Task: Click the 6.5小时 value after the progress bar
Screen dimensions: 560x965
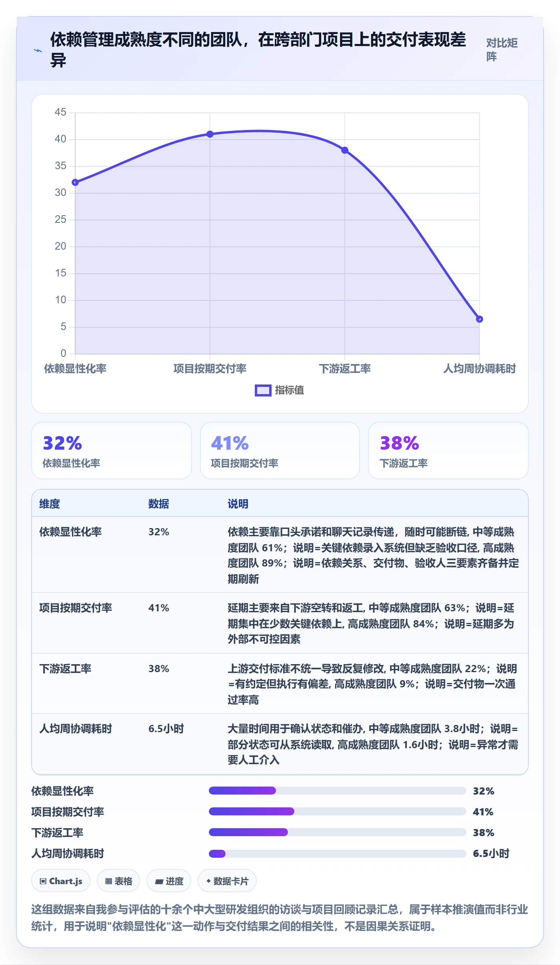Action: coord(491,853)
